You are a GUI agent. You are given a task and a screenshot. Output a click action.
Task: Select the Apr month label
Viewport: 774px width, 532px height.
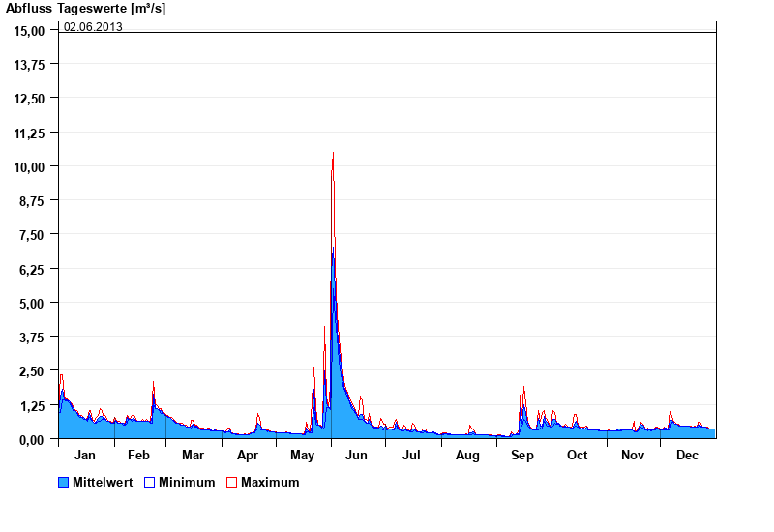click(248, 455)
